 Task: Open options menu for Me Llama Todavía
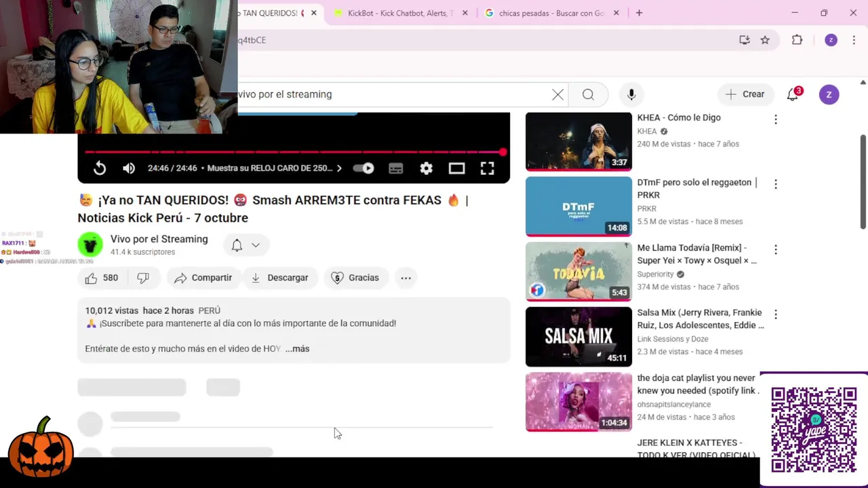coord(776,249)
